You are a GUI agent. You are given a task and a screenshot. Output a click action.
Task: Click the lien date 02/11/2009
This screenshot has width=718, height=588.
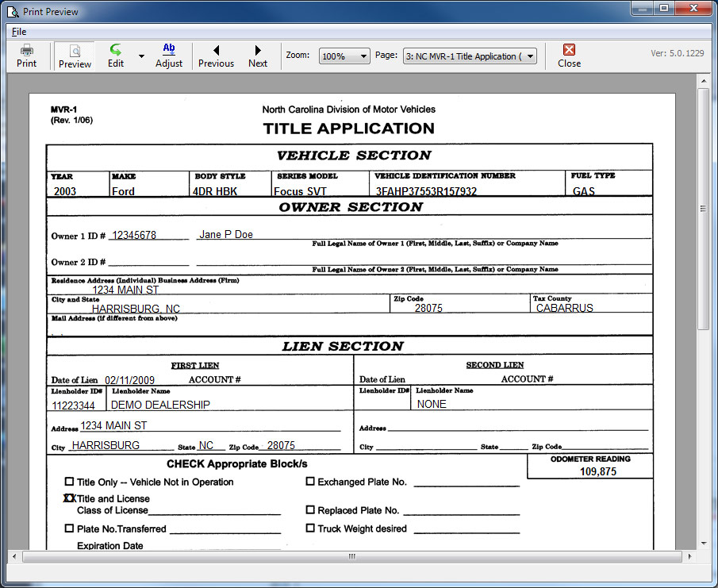[x=129, y=380]
